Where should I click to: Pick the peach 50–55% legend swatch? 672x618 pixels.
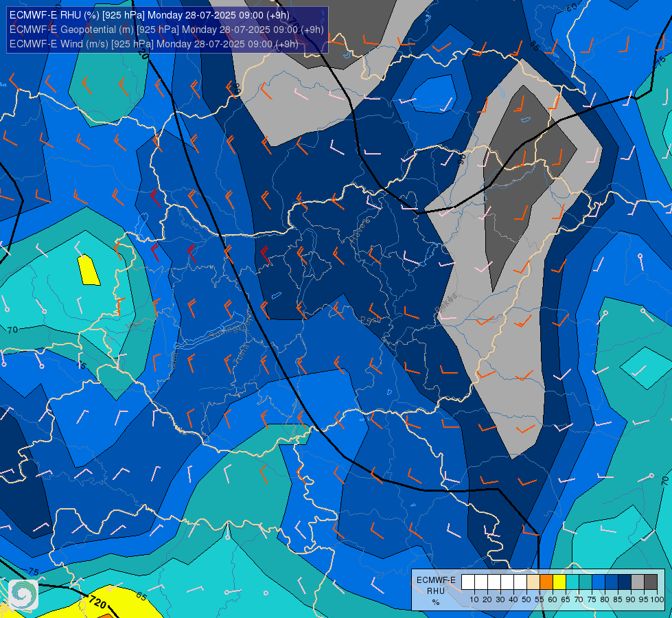click(x=533, y=582)
